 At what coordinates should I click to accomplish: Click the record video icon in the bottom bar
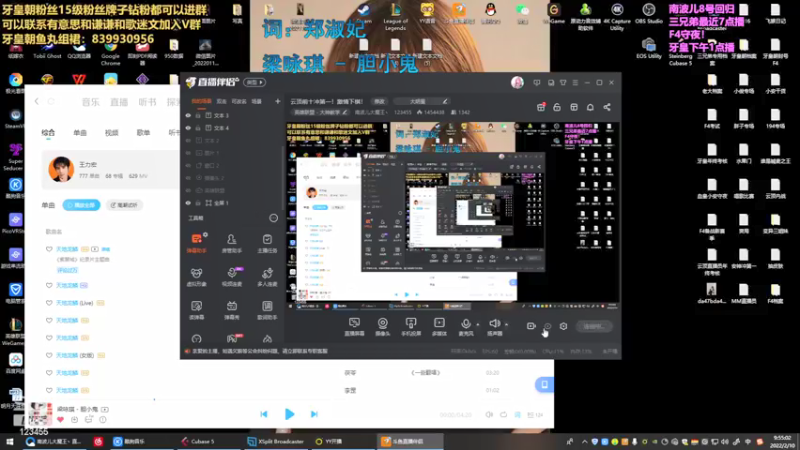[531, 326]
